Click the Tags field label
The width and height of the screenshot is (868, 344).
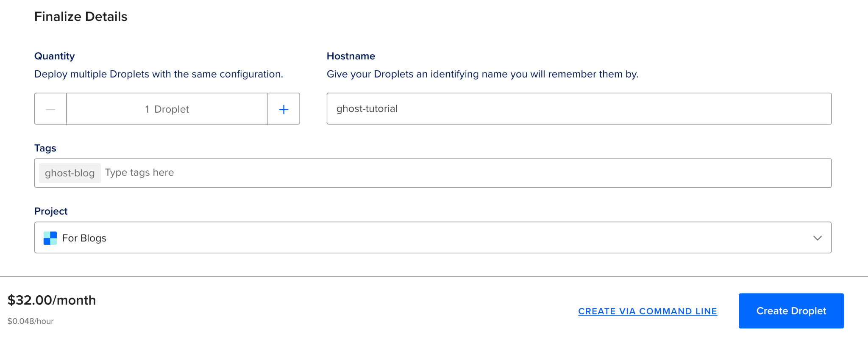[45, 148]
